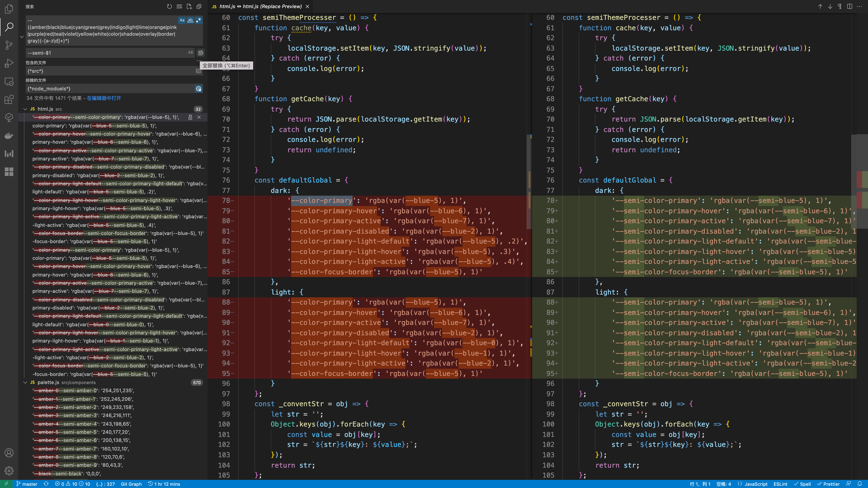Open the Source Control view
Viewport: 868px width, 488px height.
point(9,45)
